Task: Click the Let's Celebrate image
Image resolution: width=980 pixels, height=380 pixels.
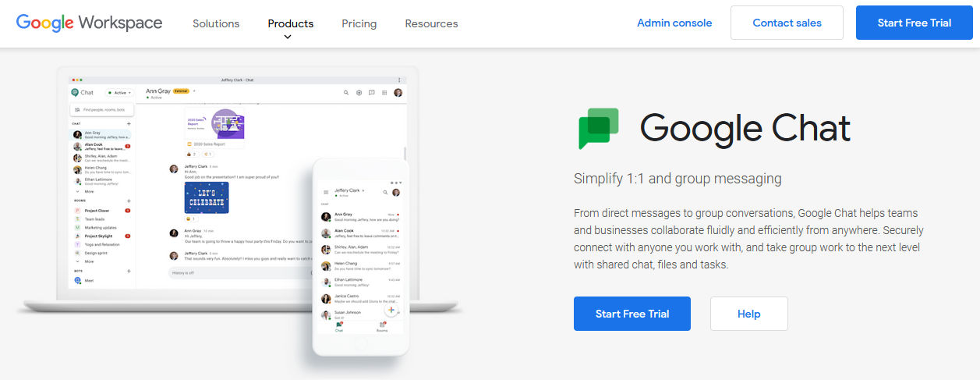Action: (x=207, y=197)
